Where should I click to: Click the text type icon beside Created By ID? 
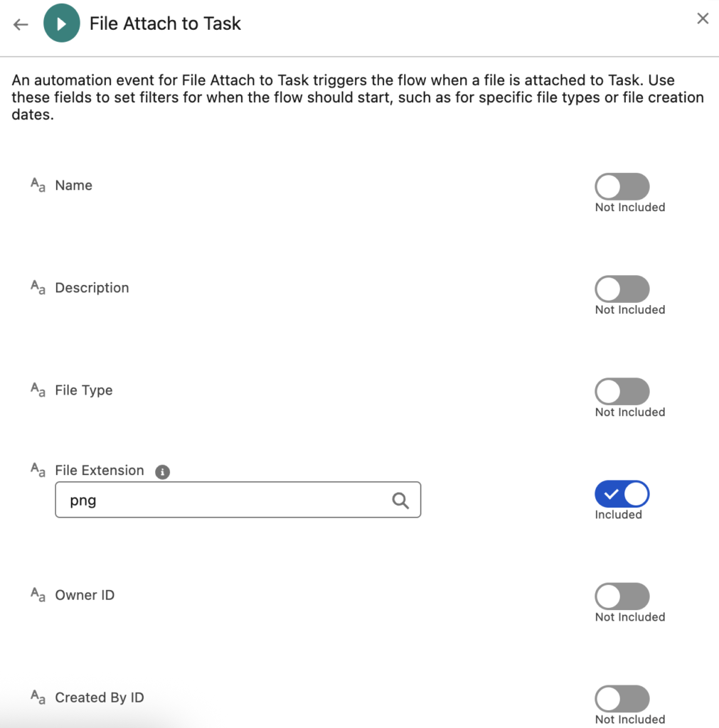pyautogui.click(x=38, y=697)
